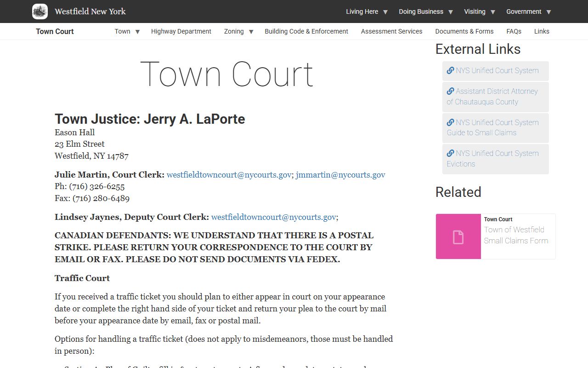Image resolution: width=588 pixels, height=368 pixels.
Task: Expand the Living Here dropdown arrow
Action: (x=385, y=12)
